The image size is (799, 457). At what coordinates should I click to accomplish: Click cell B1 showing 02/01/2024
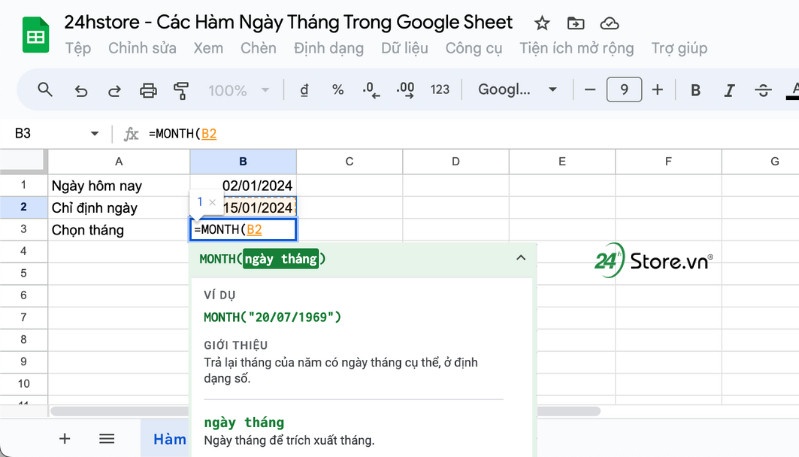(243, 185)
